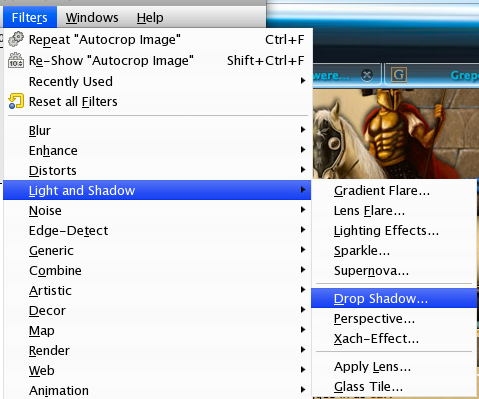Click the gear icon beside Repeat Autocrop Image

(x=16, y=39)
